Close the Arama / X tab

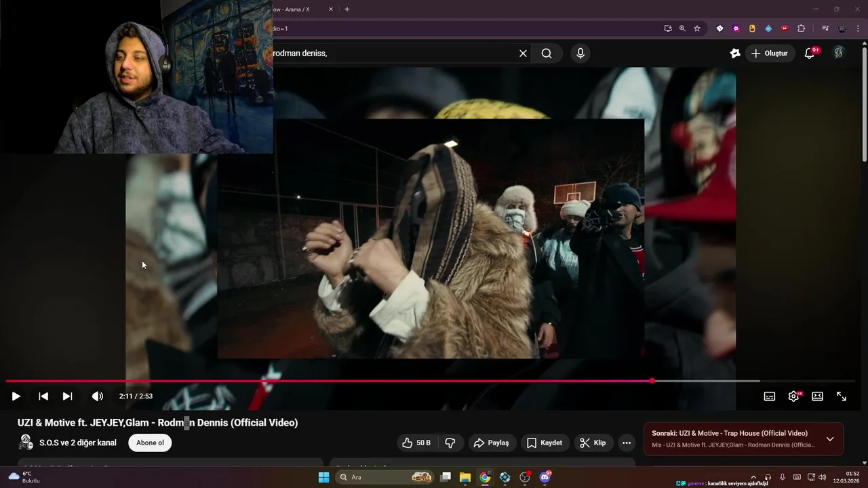tap(331, 9)
